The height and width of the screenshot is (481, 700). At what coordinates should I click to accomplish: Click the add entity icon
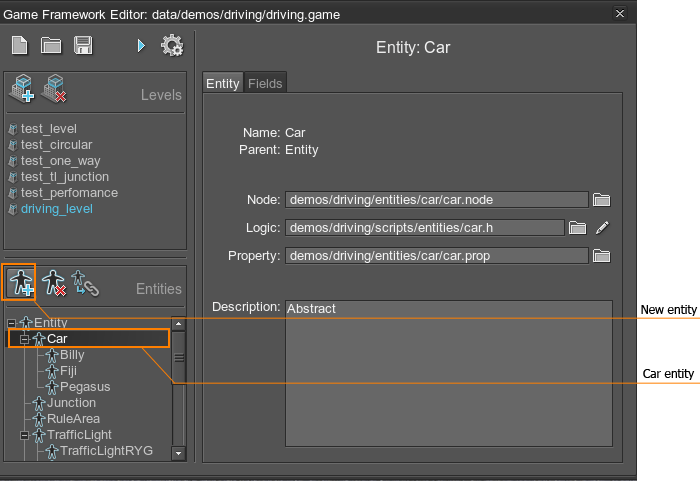tap(21, 284)
